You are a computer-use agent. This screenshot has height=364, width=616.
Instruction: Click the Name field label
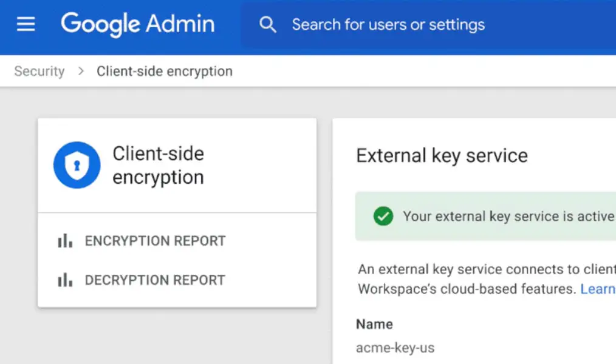[x=374, y=325]
